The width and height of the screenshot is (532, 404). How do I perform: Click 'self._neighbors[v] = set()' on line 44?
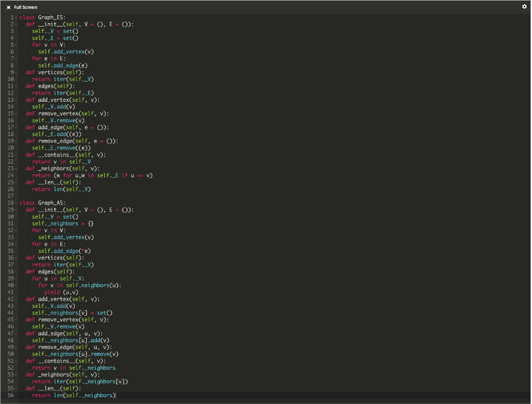tap(72, 313)
